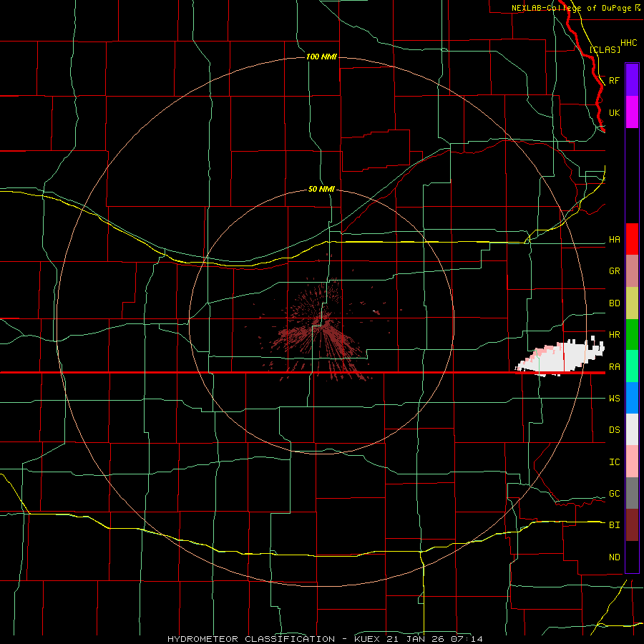The image size is (644, 644).
Task: Click the "WS" legend label
Action: [x=614, y=399]
